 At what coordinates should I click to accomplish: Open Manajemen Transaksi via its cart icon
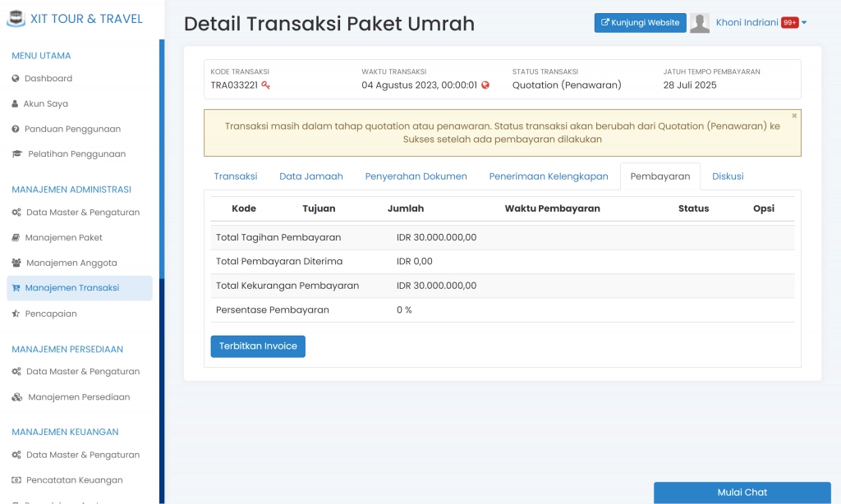point(15,288)
